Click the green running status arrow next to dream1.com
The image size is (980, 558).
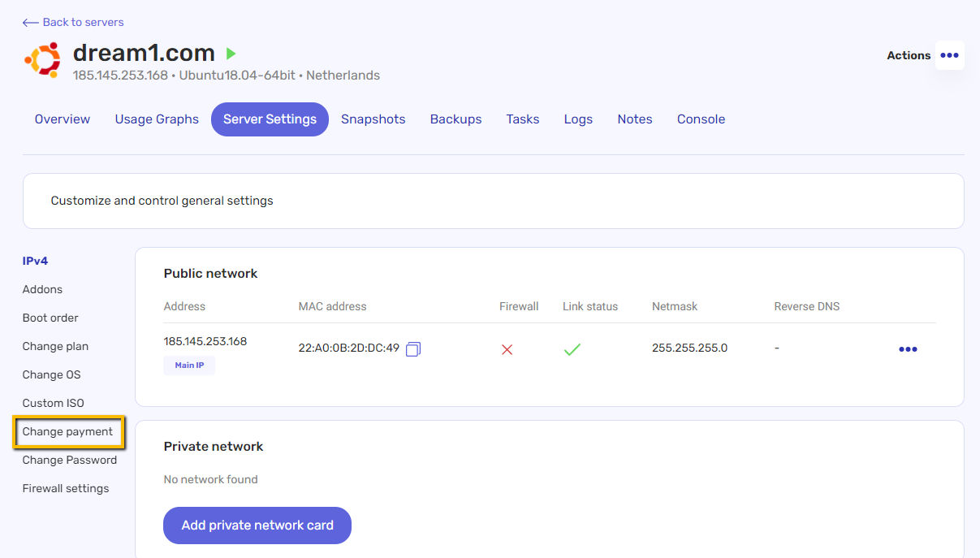(231, 54)
